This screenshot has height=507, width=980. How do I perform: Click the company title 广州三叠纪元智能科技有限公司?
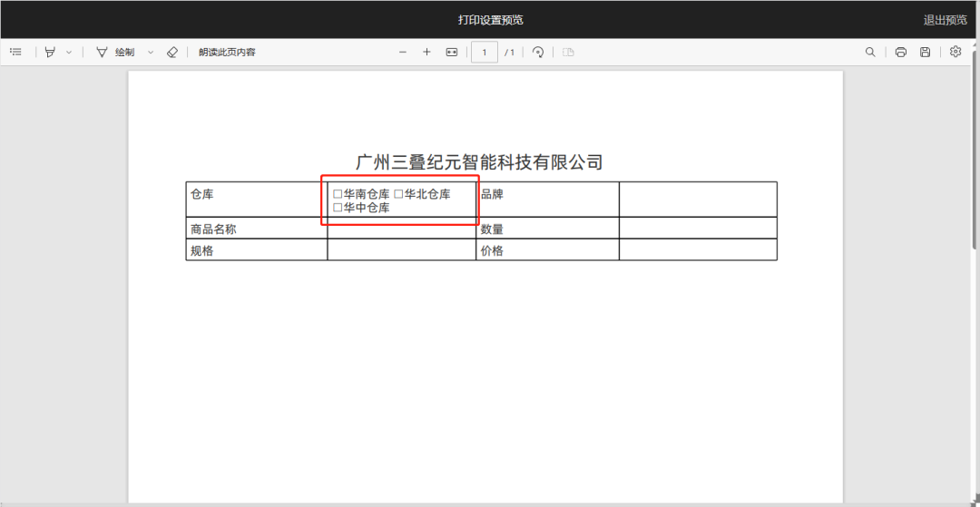point(479,162)
